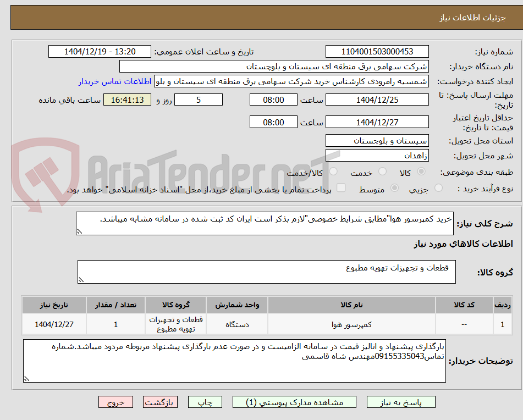Click the 'تاریخ نیاز' column header
523x420 pixels.
tap(54, 305)
